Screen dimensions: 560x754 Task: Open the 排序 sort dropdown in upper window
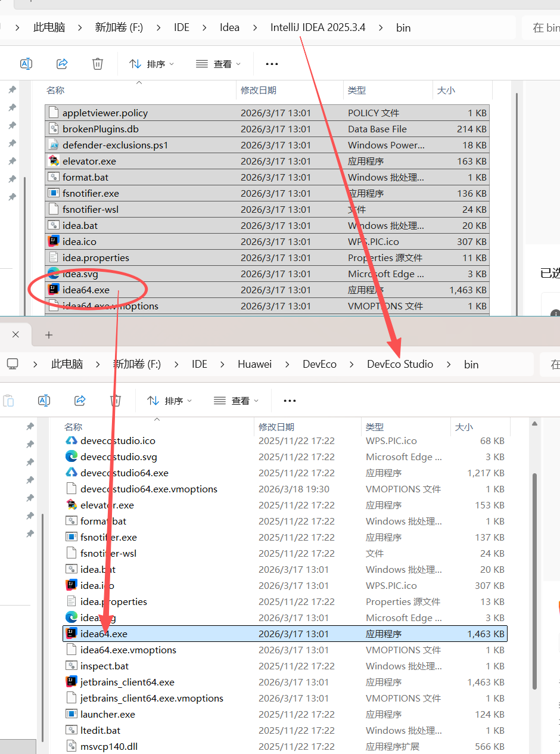(x=152, y=64)
